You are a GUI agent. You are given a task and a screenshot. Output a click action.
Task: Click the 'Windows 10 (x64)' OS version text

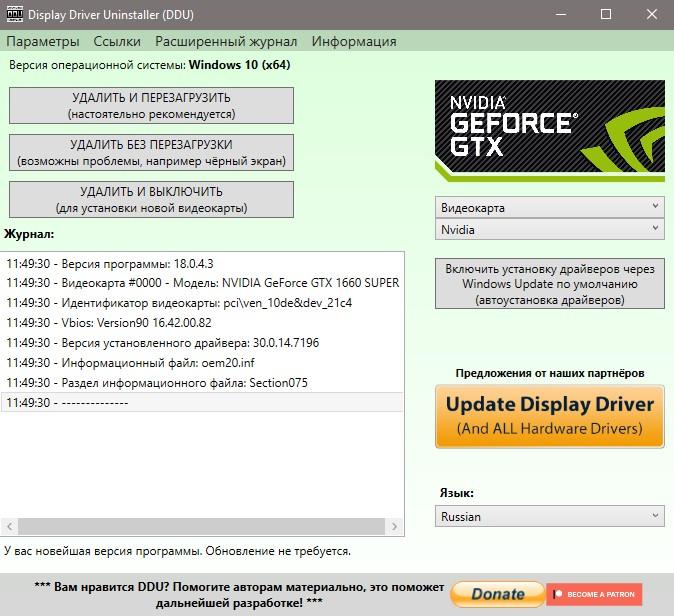(239, 65)
